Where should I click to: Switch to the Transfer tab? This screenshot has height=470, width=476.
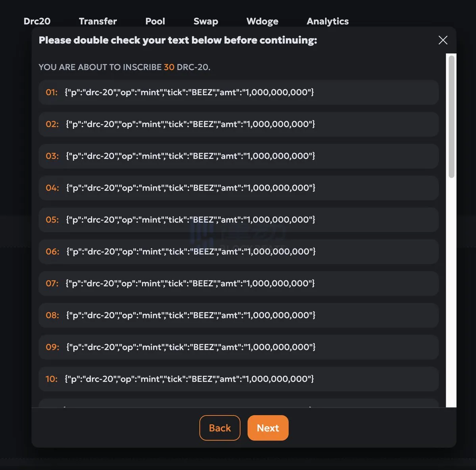tap(98, 21)
